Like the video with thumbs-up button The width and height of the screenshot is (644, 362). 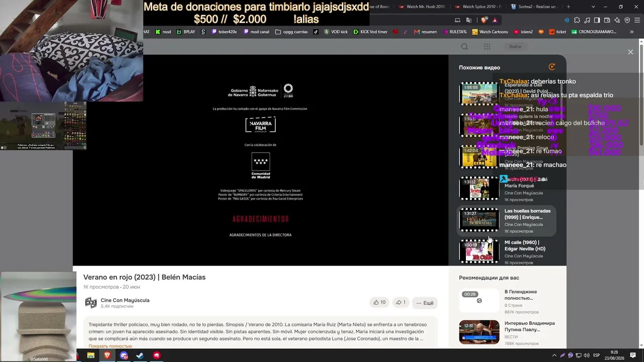pos(379,302)
